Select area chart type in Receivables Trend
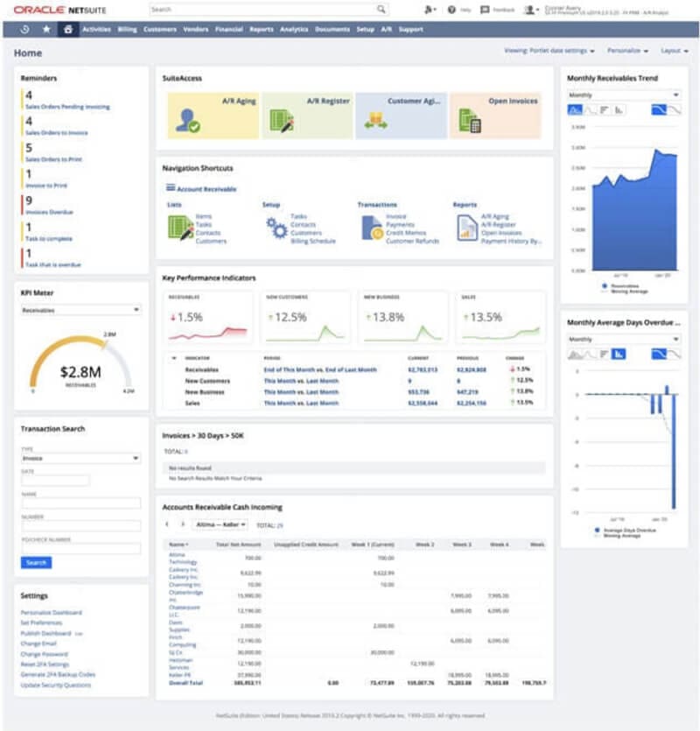700x731 pixels. coord(575,110)
